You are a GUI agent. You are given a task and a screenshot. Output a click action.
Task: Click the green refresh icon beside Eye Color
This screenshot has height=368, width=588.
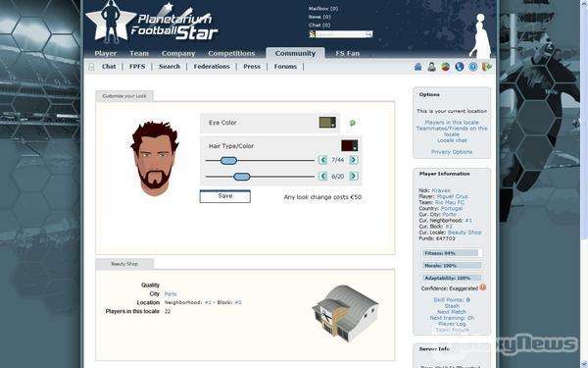point(352,123)
